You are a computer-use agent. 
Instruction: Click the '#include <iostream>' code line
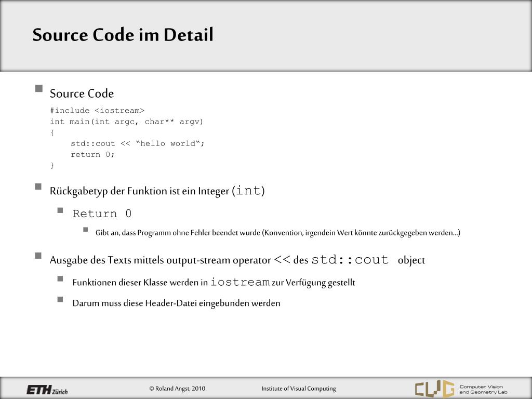click(x=97, y=111)
